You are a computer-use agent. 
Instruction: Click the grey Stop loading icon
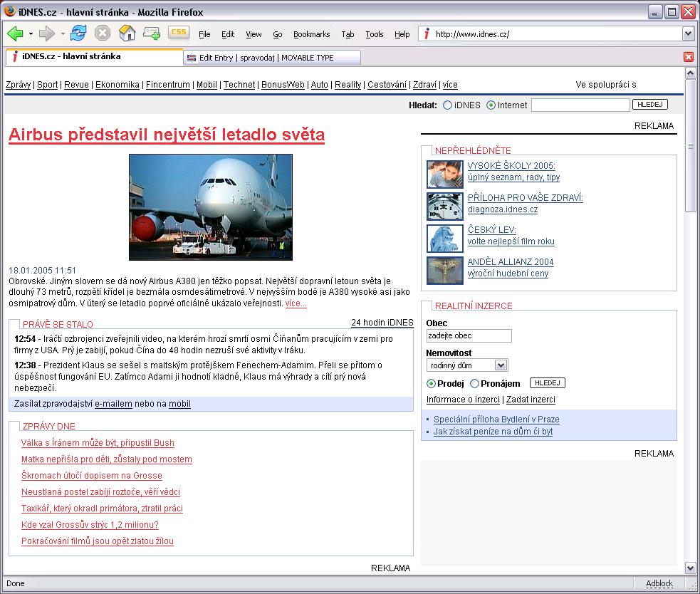tap(103, 33)
